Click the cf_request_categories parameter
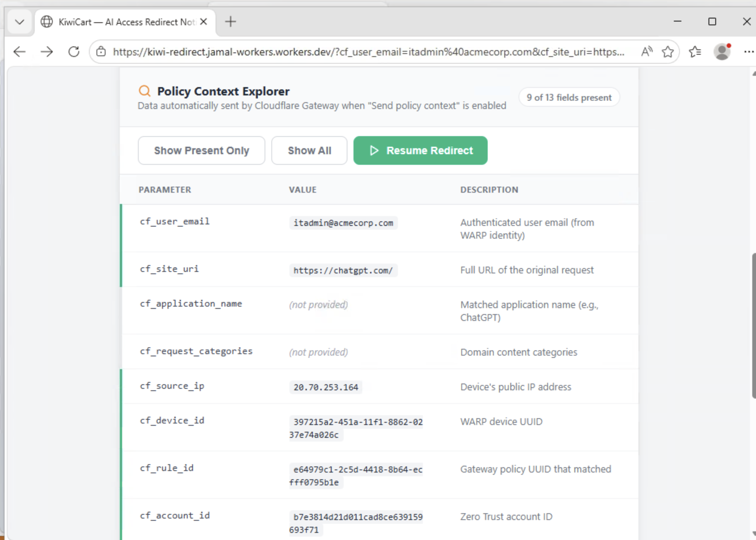 pos(196,351)
